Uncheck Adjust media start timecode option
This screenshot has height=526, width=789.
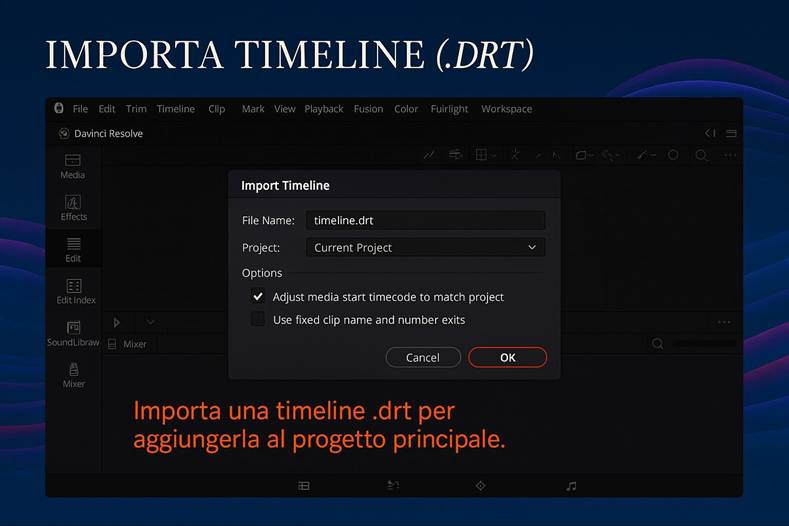pos(258,296)
